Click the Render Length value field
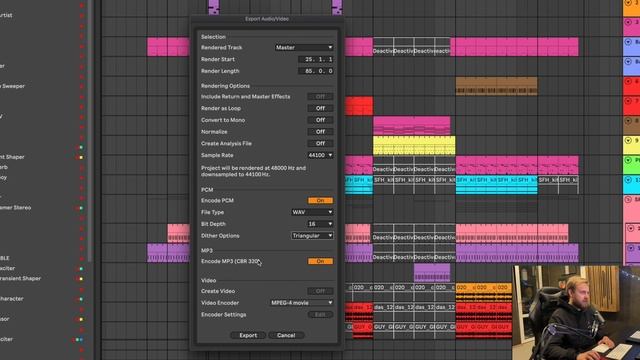This screenshot has width=640, height=360. [x=316, y=71]
